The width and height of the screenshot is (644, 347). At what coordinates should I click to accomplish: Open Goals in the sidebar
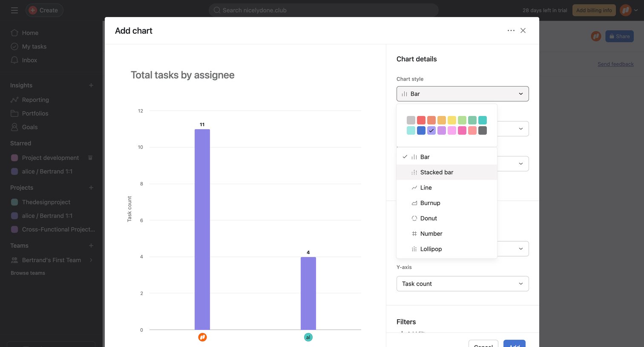coord(30,127)
